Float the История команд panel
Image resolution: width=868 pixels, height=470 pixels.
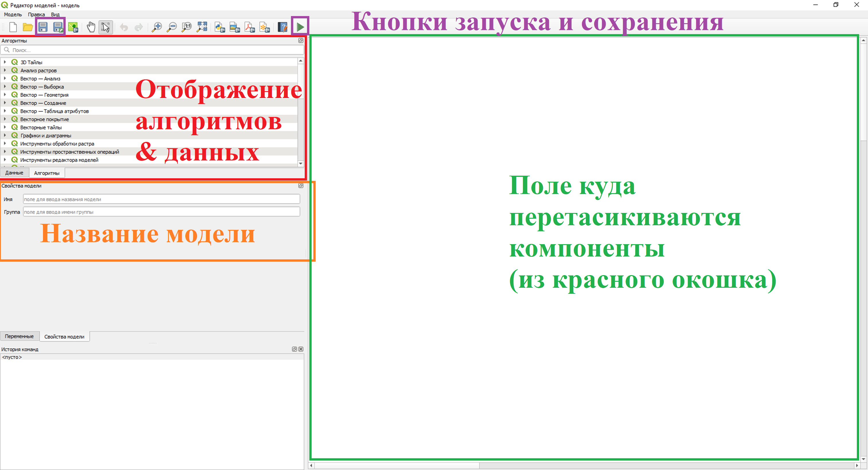click(x=294, y=349)
